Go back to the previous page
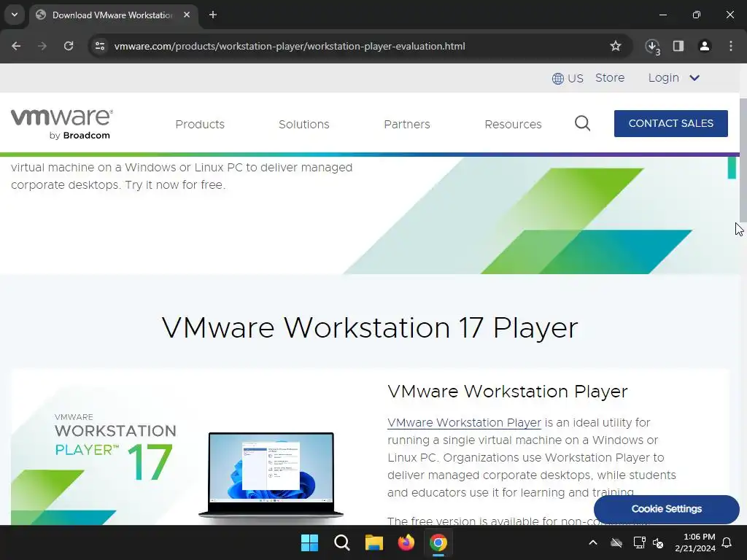The height and width of the screenshot is (560, 747). click(x=16, y=46)
